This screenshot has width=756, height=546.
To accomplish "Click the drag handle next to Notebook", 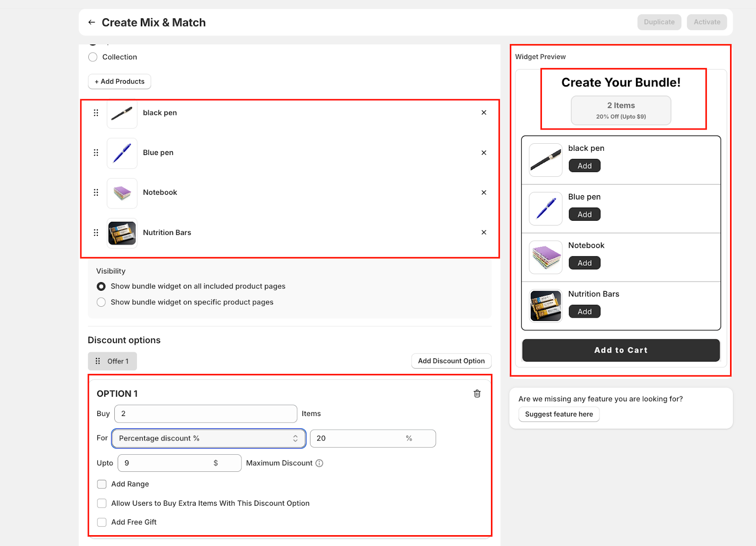I will click(x=96, y=192).
